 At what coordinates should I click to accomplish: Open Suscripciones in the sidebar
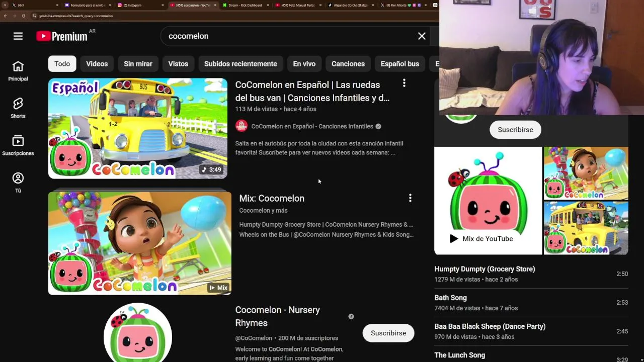pos(18,145)
